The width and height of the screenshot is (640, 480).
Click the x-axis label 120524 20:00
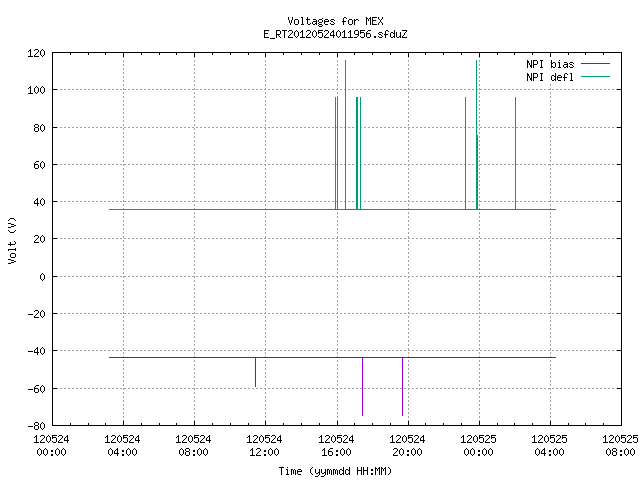(407, 446)
